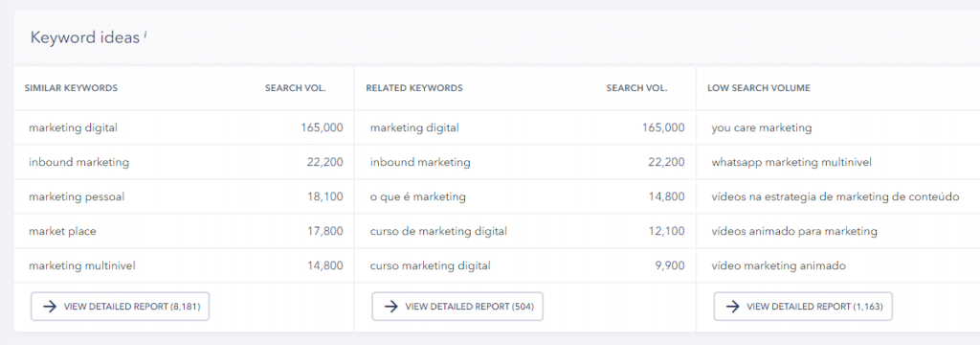This screenshot has width=980, height=345.
Task: Click 22,200 volume in Similar Keywords
Action: [x=324, y=162]
